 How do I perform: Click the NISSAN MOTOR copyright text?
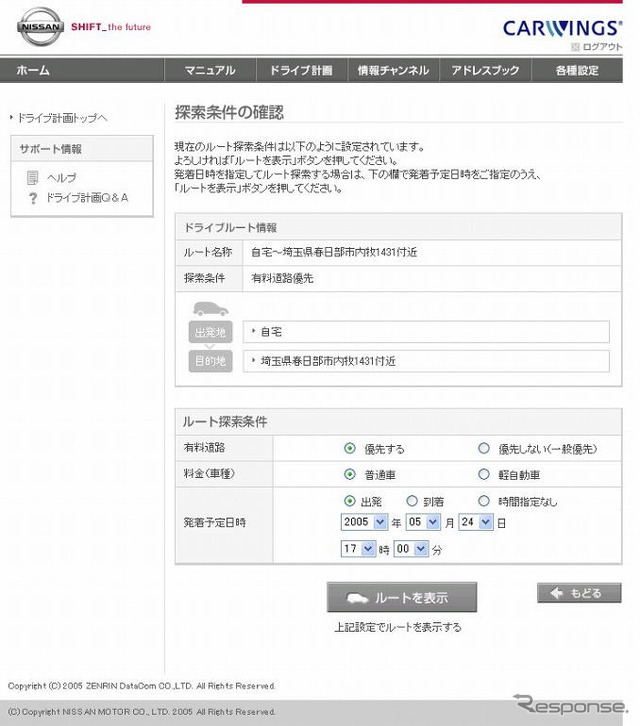coord(142,712)
